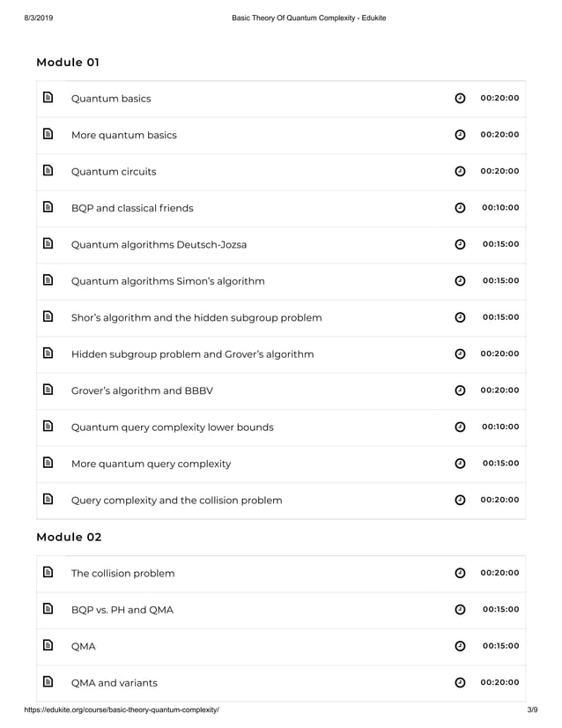Screen dimensions: 562x728
Task: Click the Module 01 section heading
Action: (68, 63)
